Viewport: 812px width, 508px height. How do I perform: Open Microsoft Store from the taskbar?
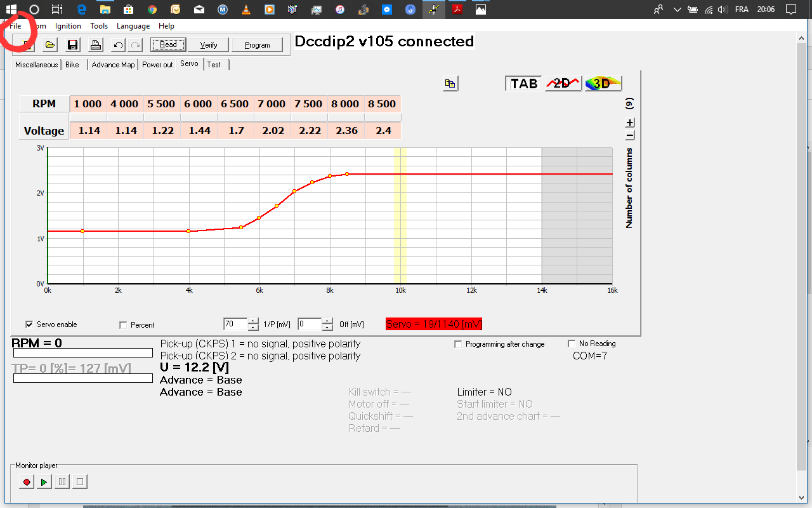128,10
